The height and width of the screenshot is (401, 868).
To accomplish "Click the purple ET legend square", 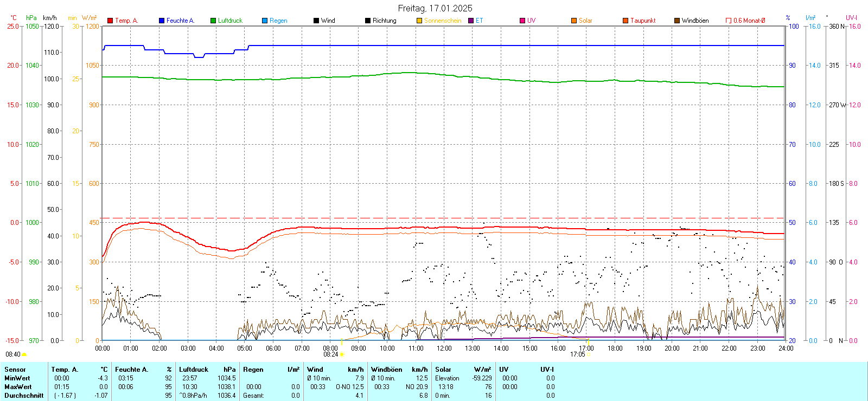I will tap(471, 21).
